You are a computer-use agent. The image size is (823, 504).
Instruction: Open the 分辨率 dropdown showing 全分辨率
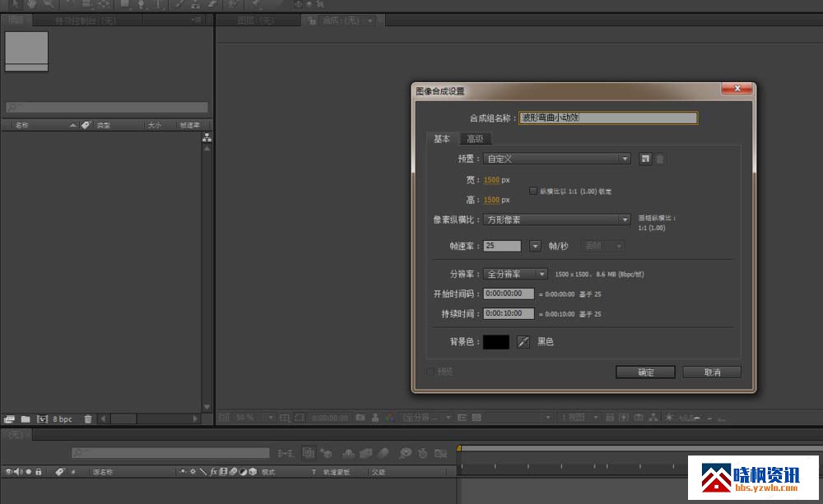point(515,274)
